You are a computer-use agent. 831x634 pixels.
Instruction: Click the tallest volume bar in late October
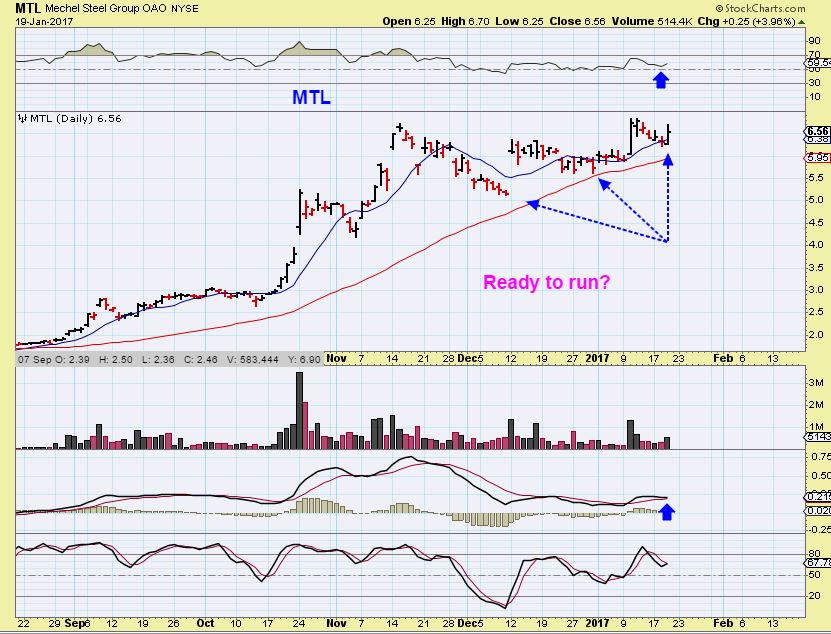[299, 411]
